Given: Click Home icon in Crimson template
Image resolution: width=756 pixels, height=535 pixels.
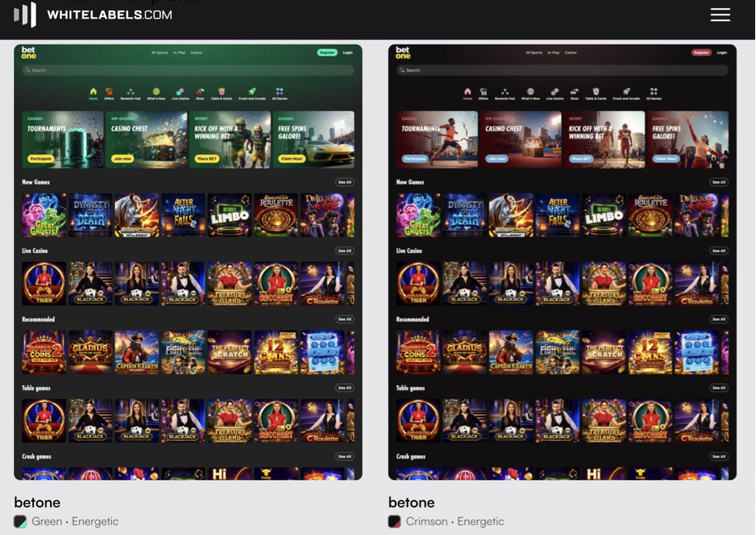Looking at the screenshot, I should tap(468, 92).
